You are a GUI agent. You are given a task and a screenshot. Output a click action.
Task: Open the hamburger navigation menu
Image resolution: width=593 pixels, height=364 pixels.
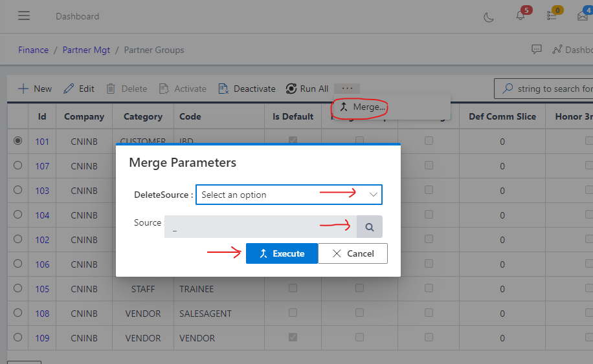pos(24,16)
